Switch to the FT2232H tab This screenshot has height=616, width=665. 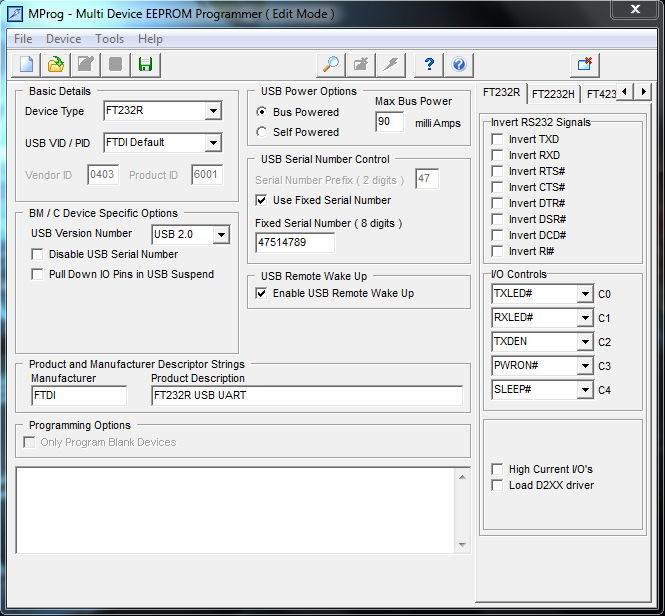(x=553, y=94)
